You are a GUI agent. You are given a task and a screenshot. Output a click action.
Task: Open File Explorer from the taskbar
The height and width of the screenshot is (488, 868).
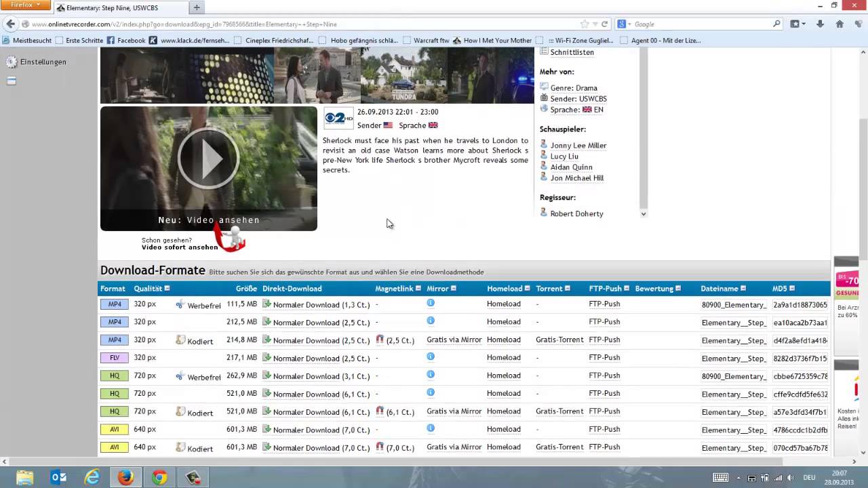[25, 478]
